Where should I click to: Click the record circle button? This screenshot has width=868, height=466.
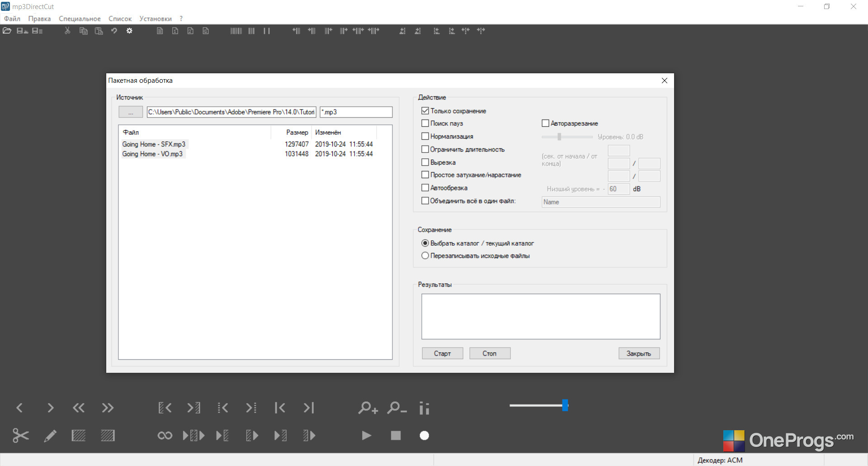424,436
